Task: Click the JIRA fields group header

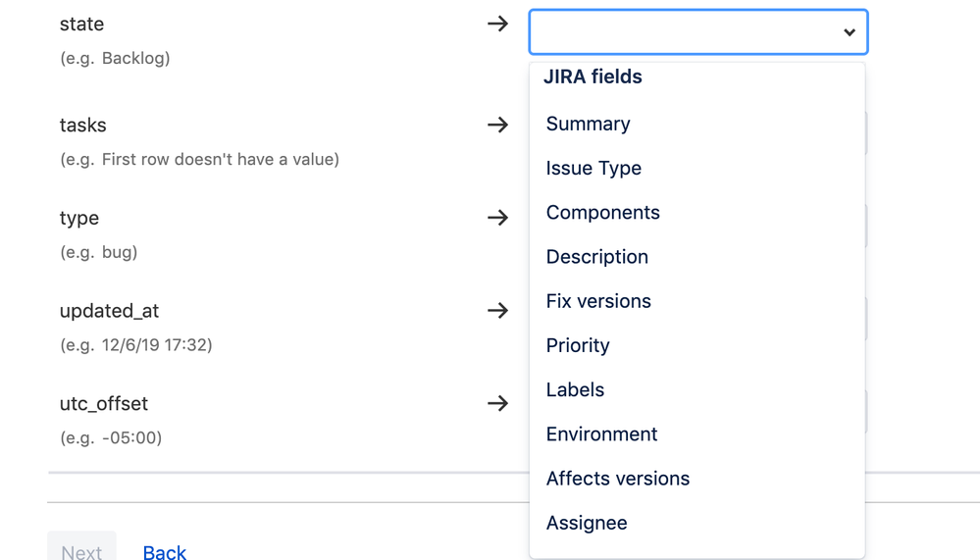Action: coord(593,76)
